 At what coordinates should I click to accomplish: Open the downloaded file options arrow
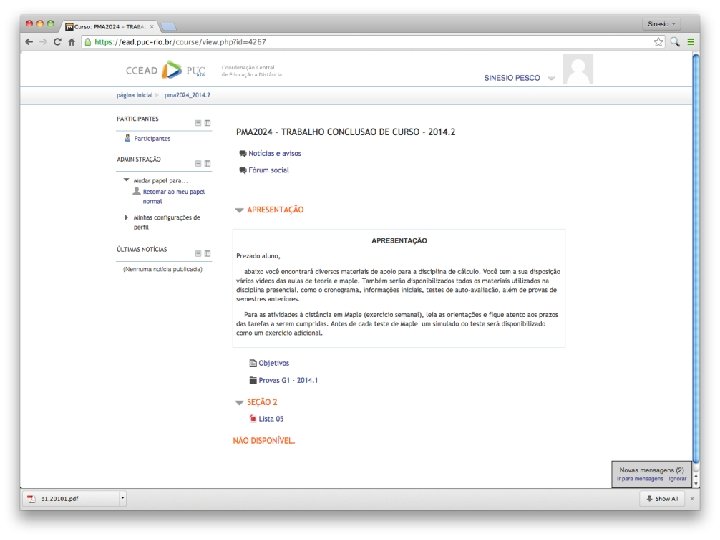coord(123,498)
